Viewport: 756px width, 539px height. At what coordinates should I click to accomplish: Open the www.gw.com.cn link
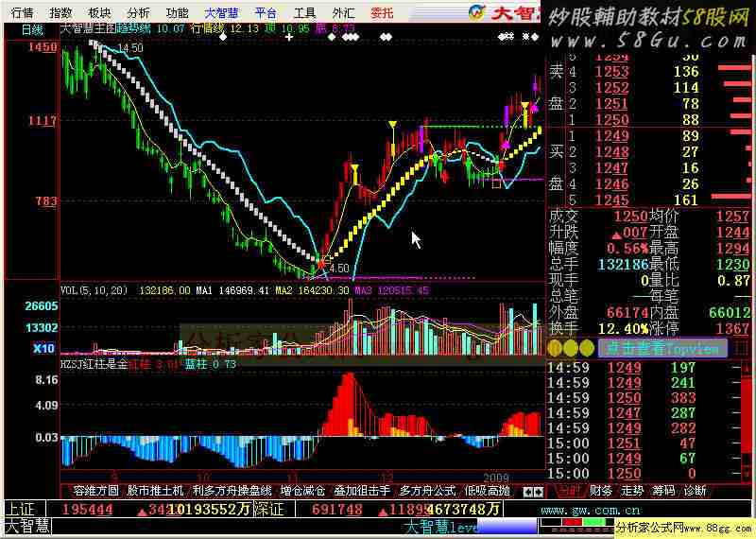click(x=590, y=510)
